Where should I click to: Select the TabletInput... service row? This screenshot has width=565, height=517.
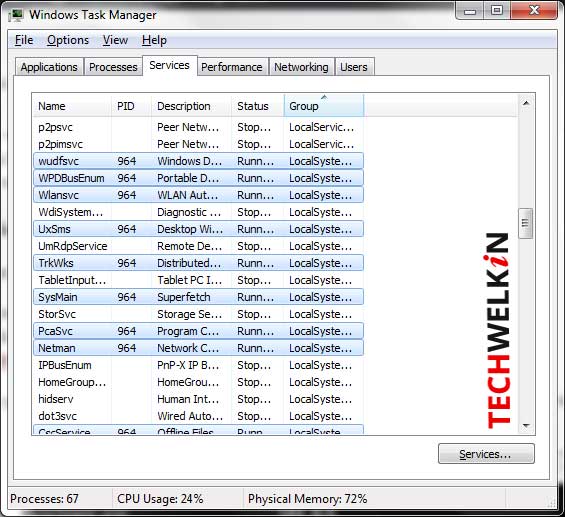pyautogui.click(x=198, y=280)
